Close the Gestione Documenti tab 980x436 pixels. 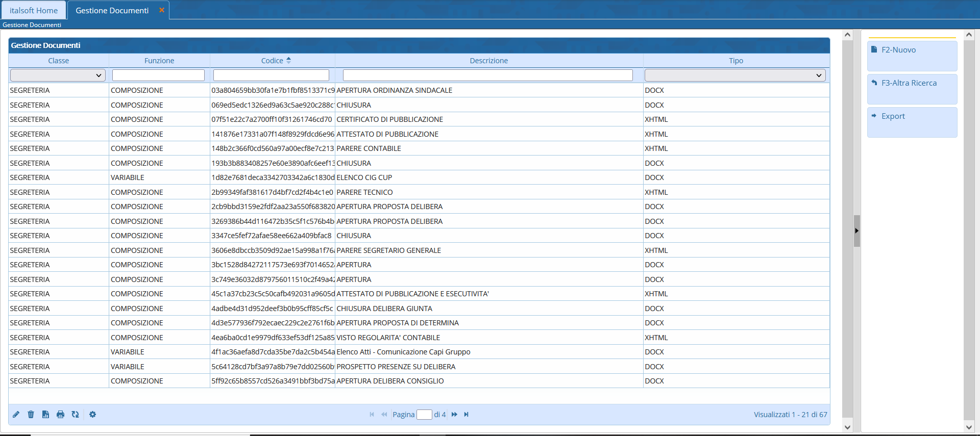click(162, 10)
